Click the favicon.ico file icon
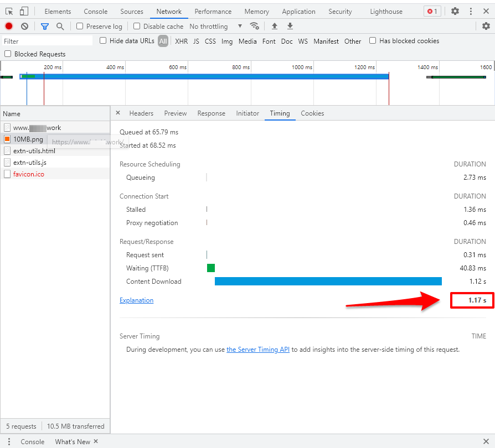 [7, 174]
